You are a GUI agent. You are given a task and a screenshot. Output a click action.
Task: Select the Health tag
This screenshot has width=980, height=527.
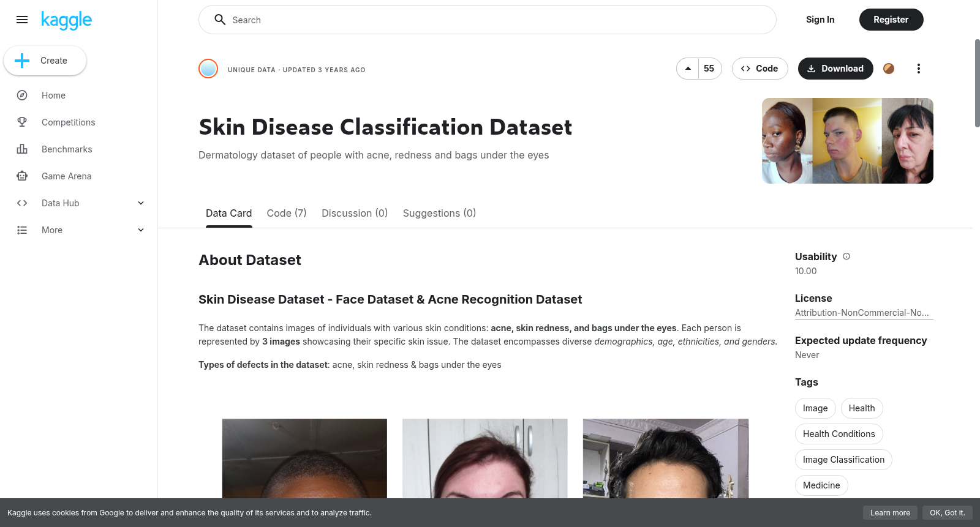pyautogui.click(x=862, y=408)
